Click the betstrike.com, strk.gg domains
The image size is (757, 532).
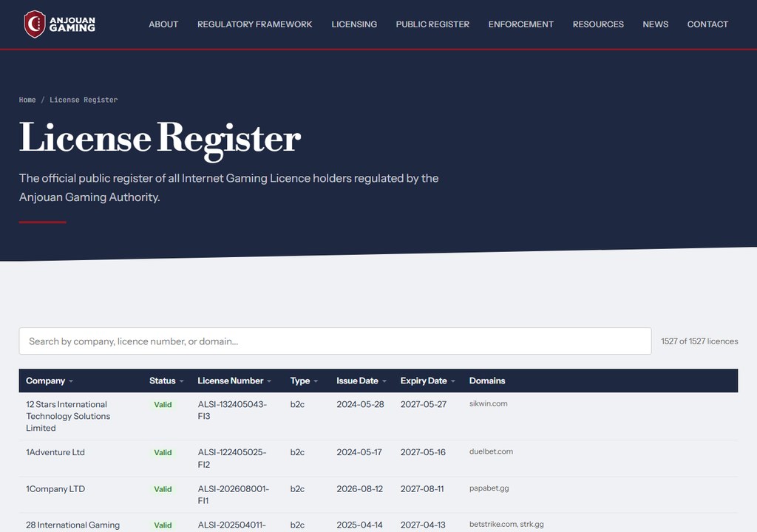[x=506, y=525]
